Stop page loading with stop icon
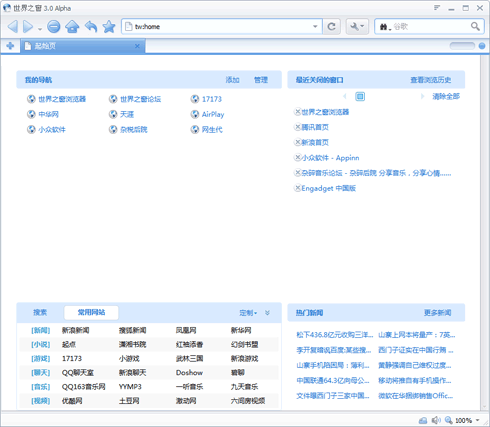Image resolution: width=490 pixels, height=427 pixels. coord(54,26)
